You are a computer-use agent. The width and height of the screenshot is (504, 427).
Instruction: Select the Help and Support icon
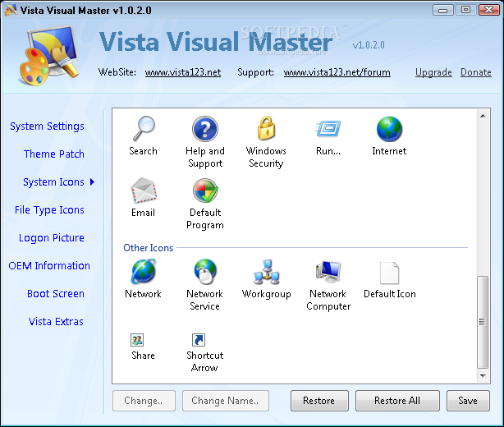[205, 129]
